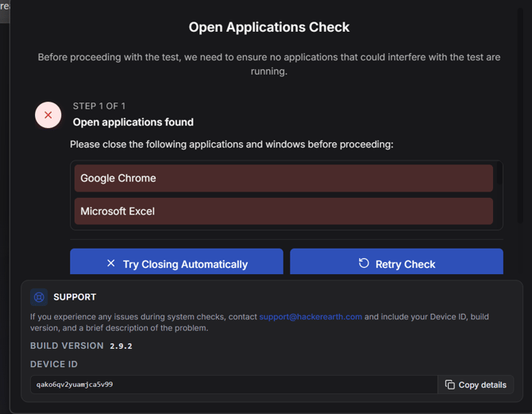Click the dialog's right-side vertical scrollbar
The width and height of the screenshot is (532, 414).
(x=520, y=115)
